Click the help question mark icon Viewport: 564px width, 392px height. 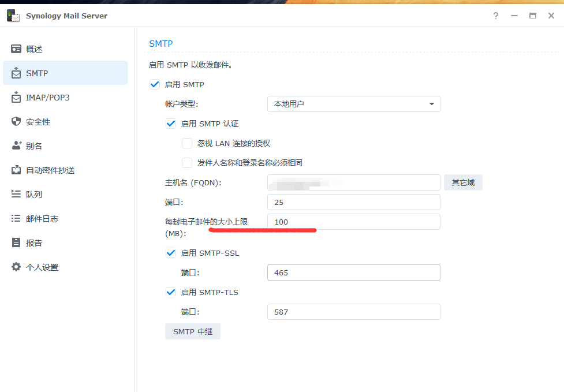[496, 16]
